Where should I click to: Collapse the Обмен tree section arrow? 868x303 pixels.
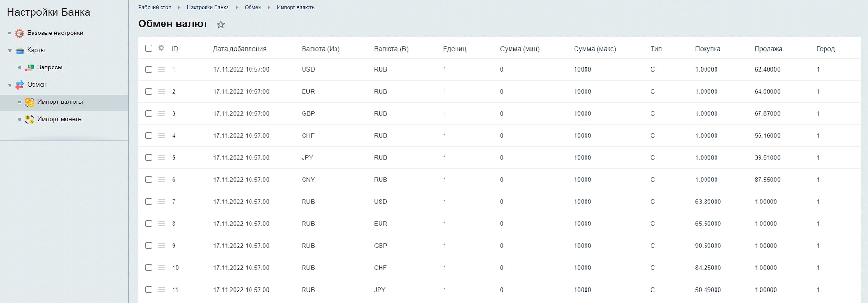pos(10,85)
